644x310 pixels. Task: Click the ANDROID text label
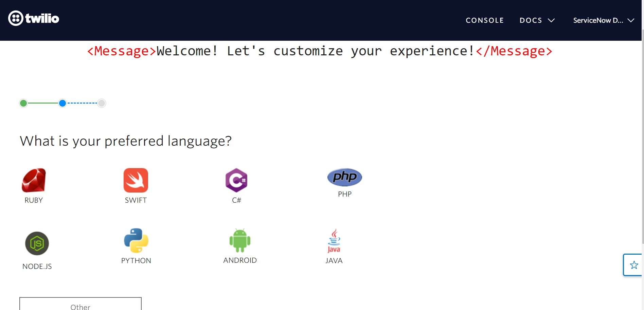[x=240, y=260]
